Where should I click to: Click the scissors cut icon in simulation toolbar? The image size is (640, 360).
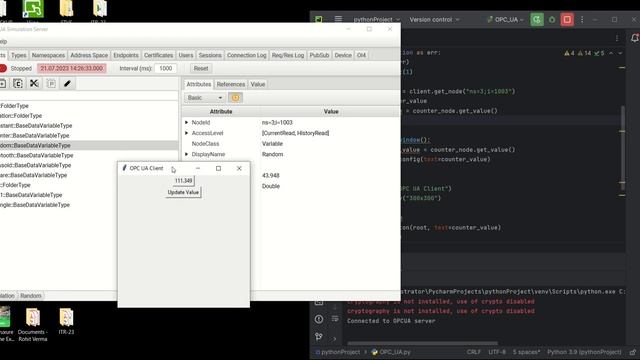click(x=34, y=84)
